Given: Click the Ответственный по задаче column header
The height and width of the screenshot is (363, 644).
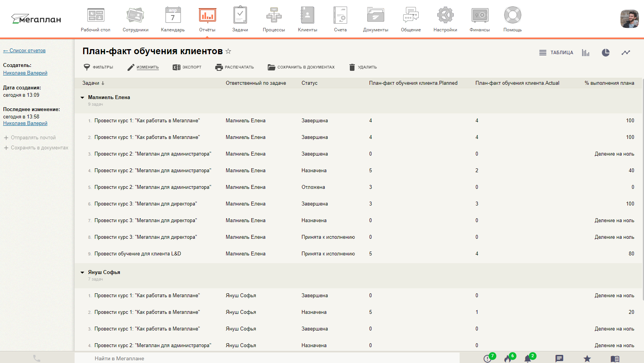Looking at the screenshot, I should (256, 83).
